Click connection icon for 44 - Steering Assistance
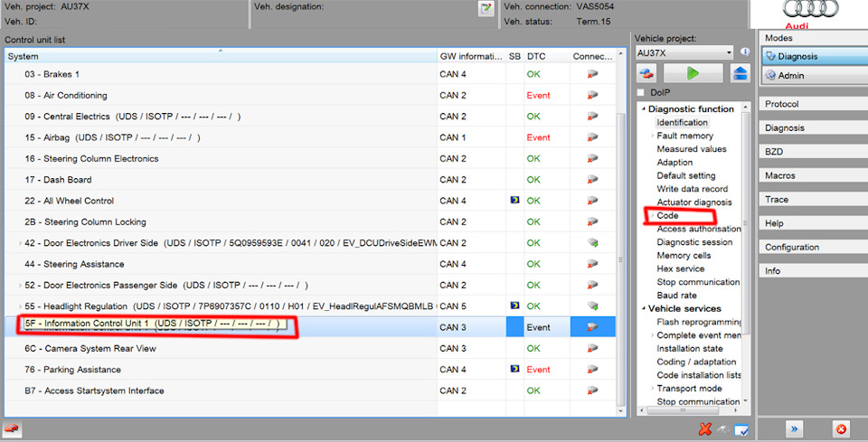Image resolution: width=868 pixels, height=442 pixels. click(x=592, y=264)
